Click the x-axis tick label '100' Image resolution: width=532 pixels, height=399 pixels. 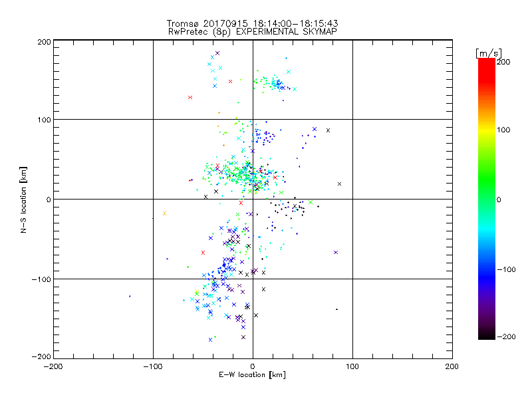coord(352,366)
